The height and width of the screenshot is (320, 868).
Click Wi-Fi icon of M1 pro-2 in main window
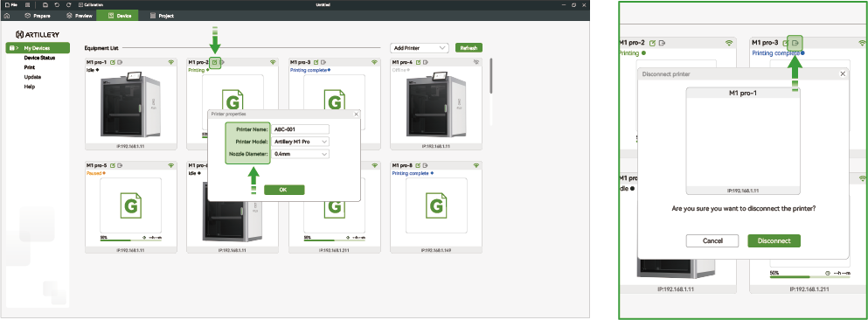[x=273, y=63]
